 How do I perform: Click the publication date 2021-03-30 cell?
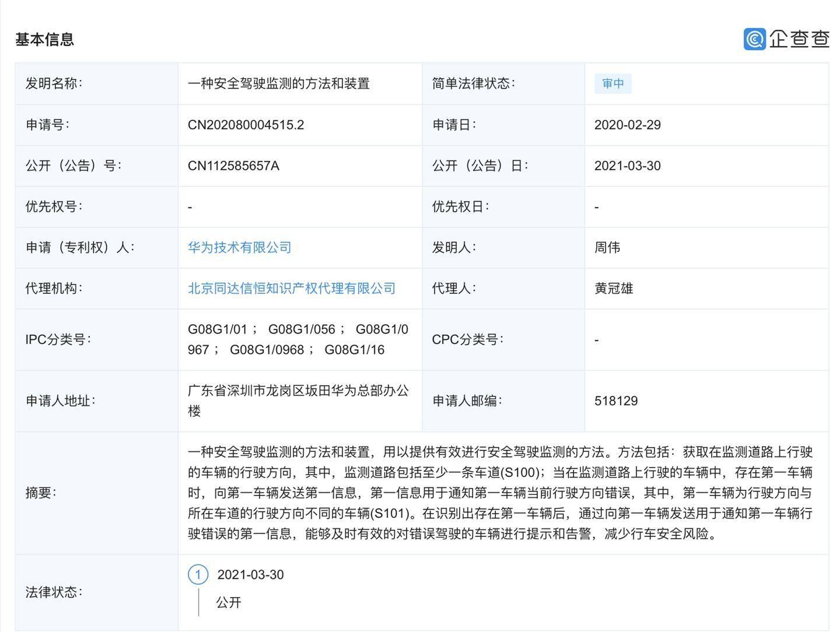[x=627, y=166]
